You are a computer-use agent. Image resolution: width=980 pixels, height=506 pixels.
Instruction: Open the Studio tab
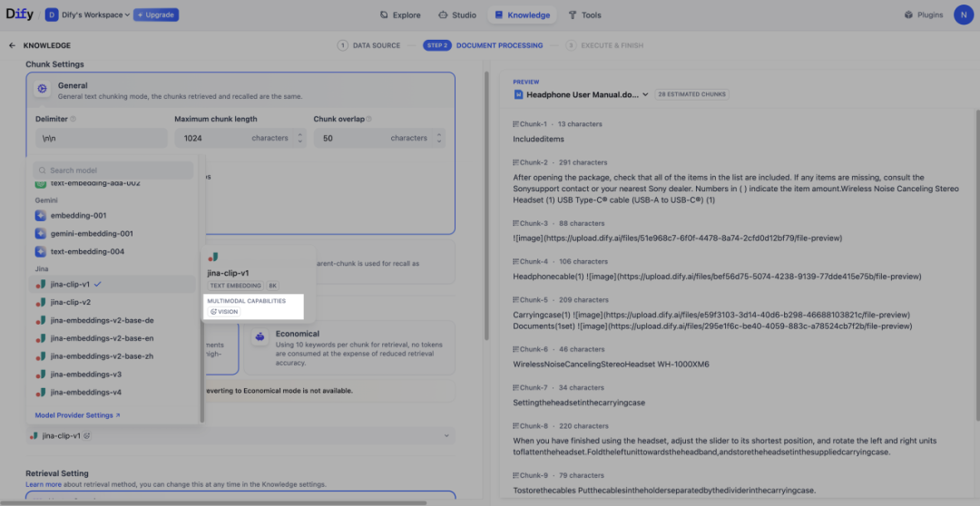coord(457,15)
